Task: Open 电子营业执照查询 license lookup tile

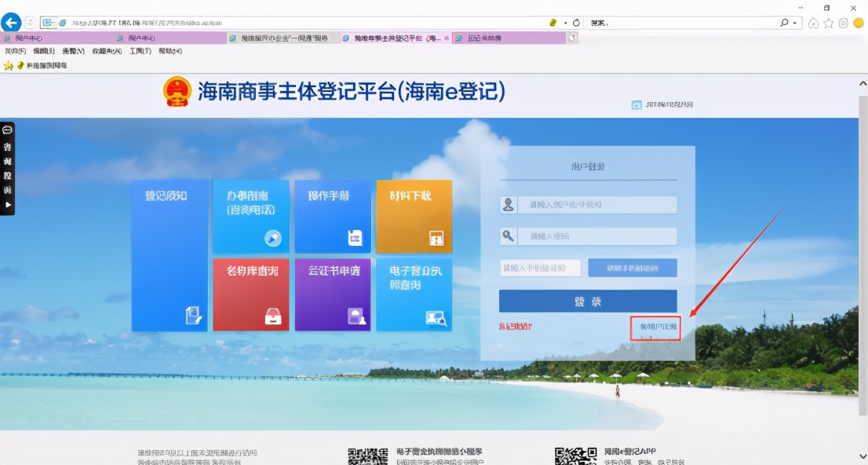Action: (414, 295)
